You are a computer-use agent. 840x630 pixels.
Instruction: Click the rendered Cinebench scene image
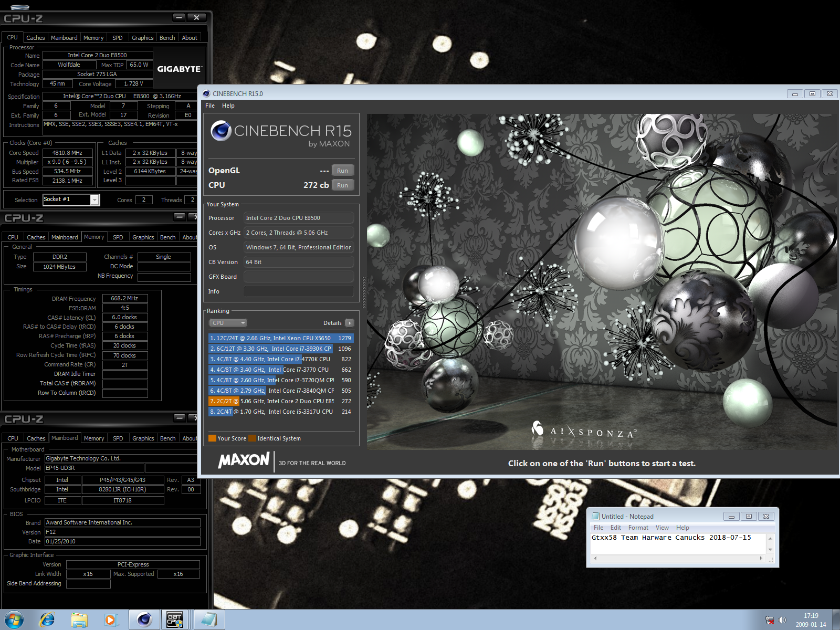click(602, 282)
